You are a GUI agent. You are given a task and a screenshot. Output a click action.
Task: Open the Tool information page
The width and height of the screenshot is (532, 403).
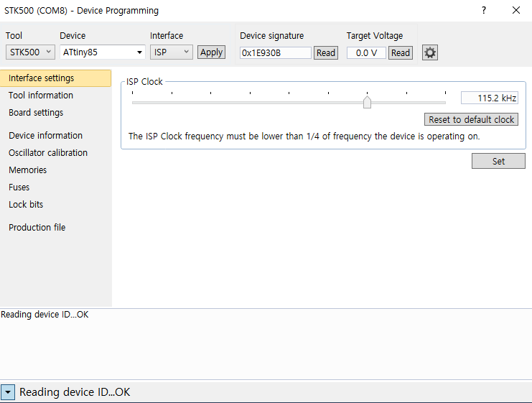pos(41,95)
